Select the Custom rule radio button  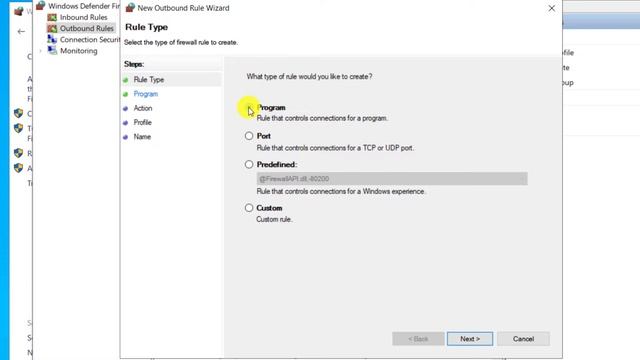(x=249, y=208)
